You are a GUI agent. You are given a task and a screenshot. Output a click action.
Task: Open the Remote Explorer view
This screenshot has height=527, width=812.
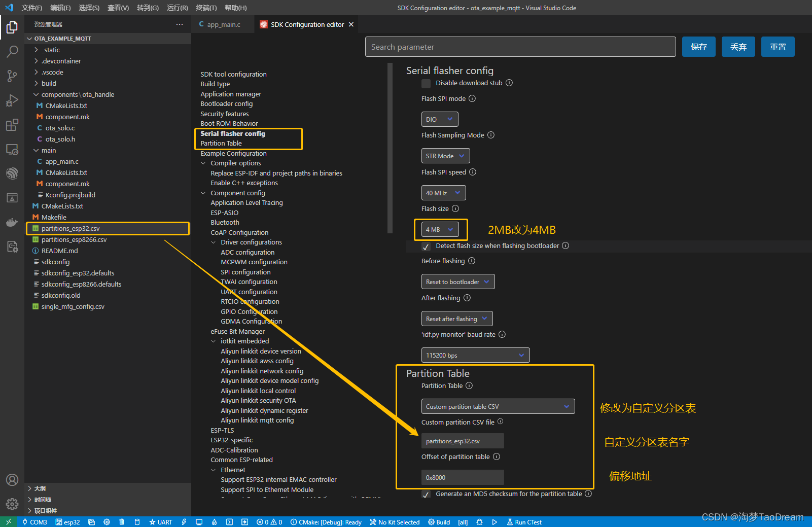click(12, 149)
